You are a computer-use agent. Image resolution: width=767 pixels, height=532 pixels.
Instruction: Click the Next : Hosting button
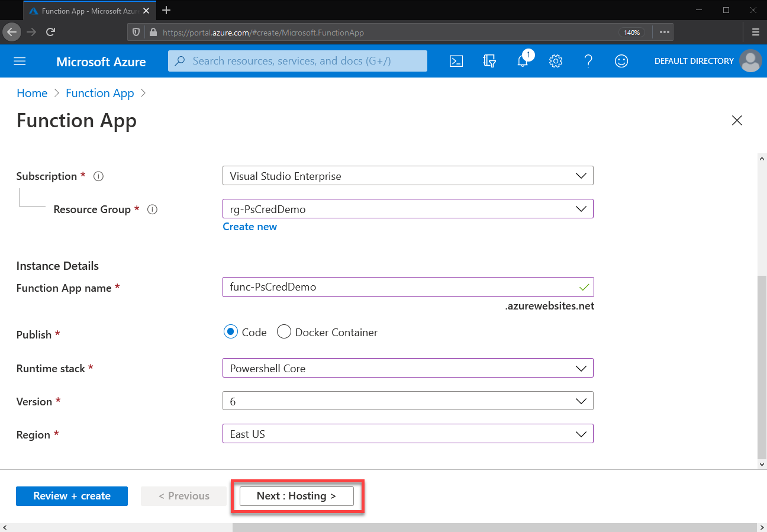coord(297,496)
